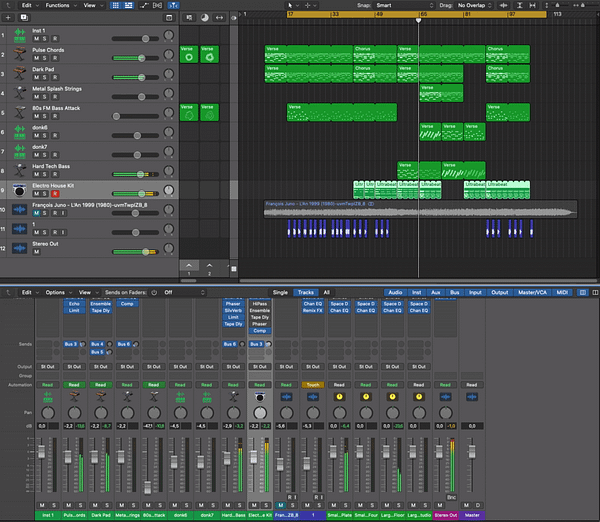Open the Functions menu in tracks area
600x522 pixels.
(x=58, y=5)
